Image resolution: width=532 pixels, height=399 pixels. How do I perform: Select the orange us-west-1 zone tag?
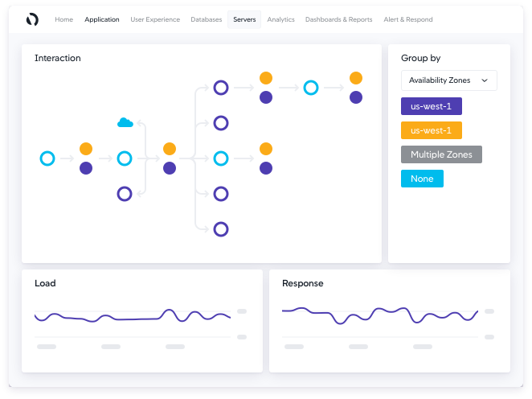point(432,130)
